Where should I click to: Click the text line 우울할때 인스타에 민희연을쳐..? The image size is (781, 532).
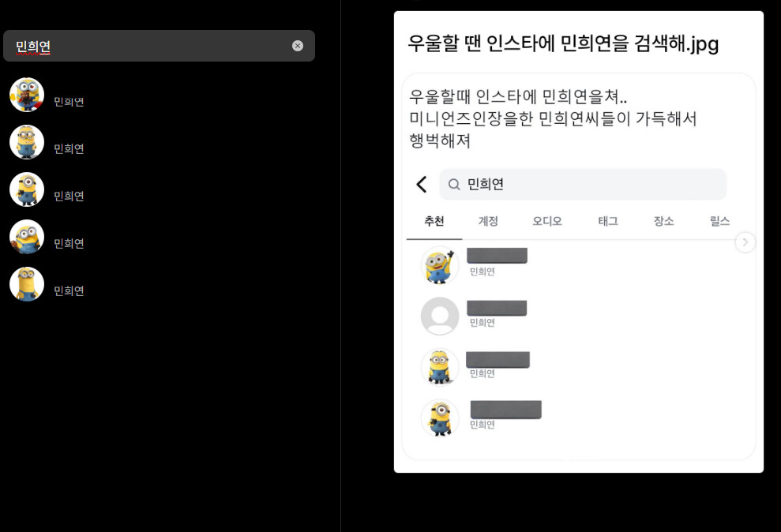[x=518, y=96]
